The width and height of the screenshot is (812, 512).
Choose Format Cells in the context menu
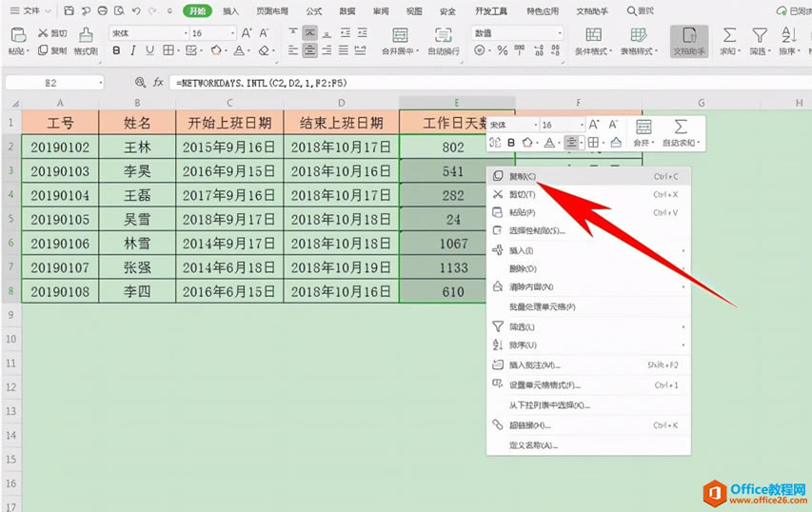pos(588,385)
